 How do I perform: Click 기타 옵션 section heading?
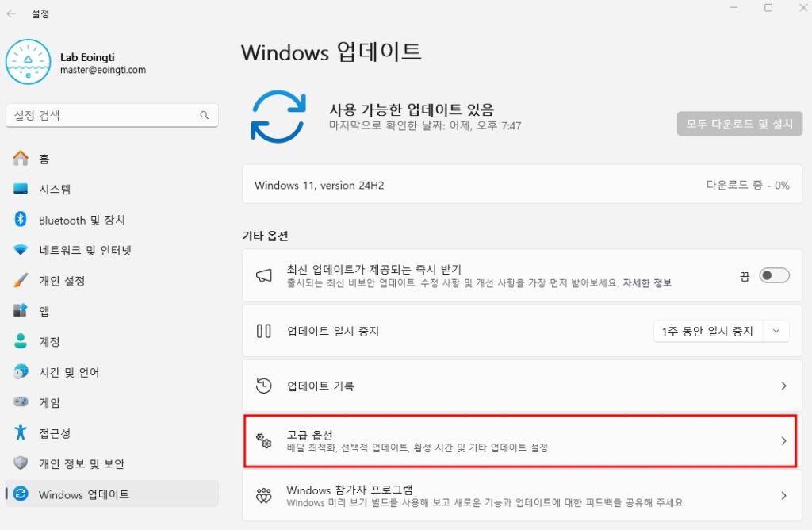coord(265,236)
